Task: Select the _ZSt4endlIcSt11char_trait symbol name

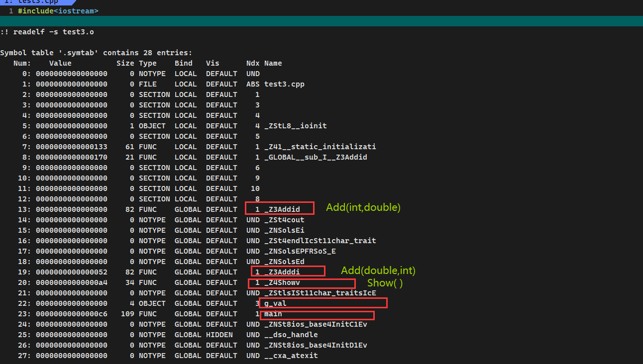Action: click(x=320, y=241)
